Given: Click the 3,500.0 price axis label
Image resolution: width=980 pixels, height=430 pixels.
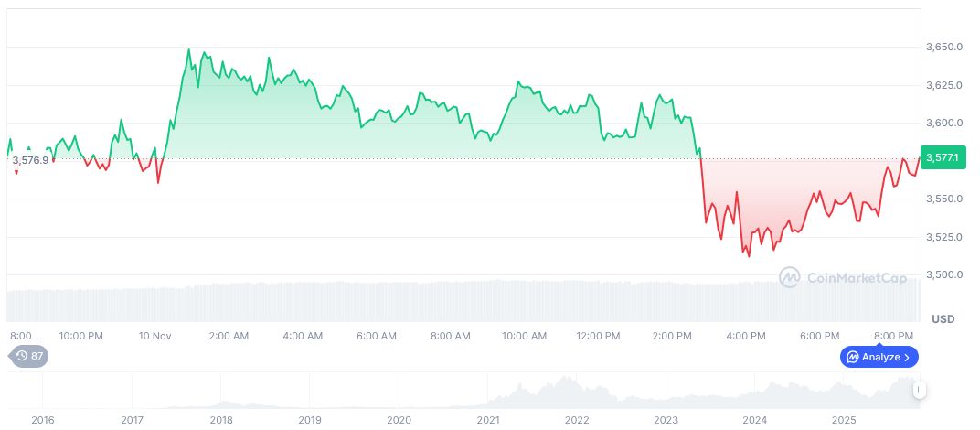Looking at the screenshot, I should (x=944, y=274).
